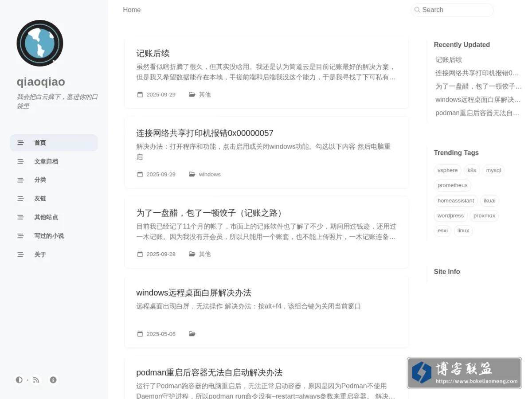Click the date 2025-05-06
This screenshot has height=399, width=532.
(x=161, y=334)
